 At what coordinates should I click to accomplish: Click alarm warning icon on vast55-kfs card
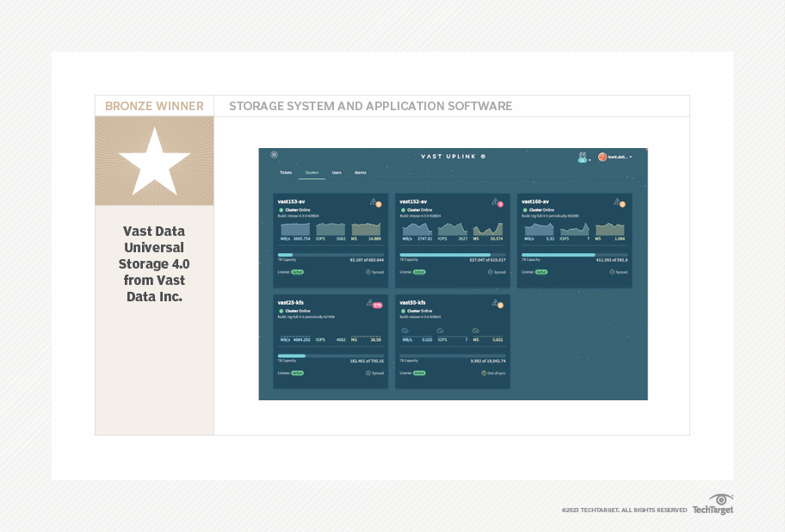pyautogui.click(x=495, y=303)
